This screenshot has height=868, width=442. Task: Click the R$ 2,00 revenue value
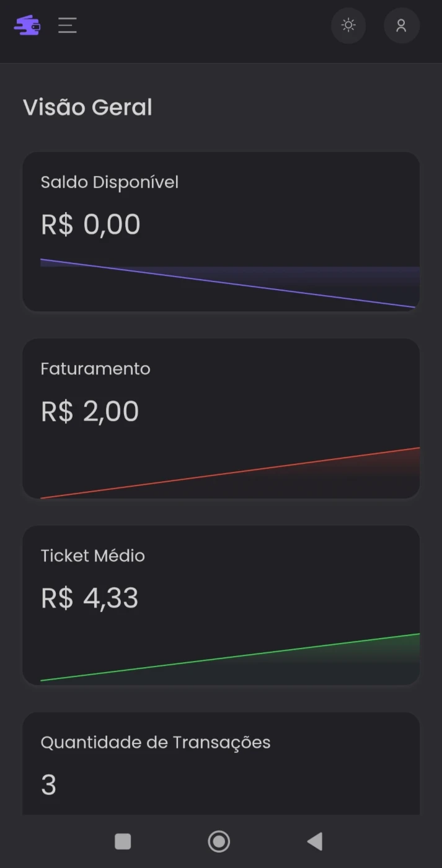click(x=90, y=411)
